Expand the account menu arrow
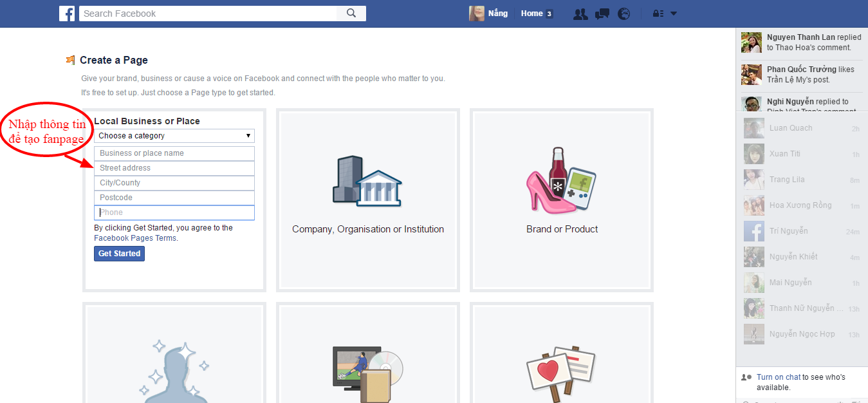Viewport: 868px width, 403px height. pyautogui.click(x=674, y=14)
